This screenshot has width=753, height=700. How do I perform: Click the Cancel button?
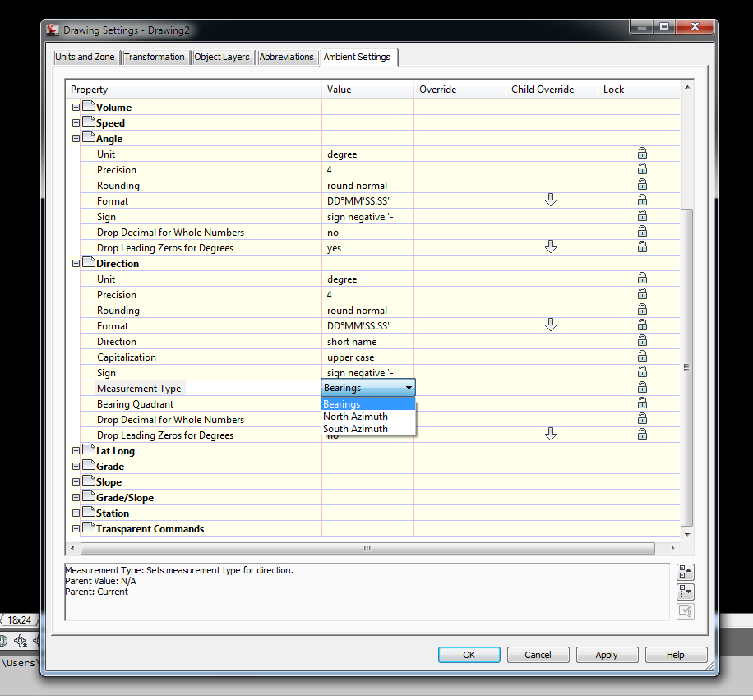point(538,655)
